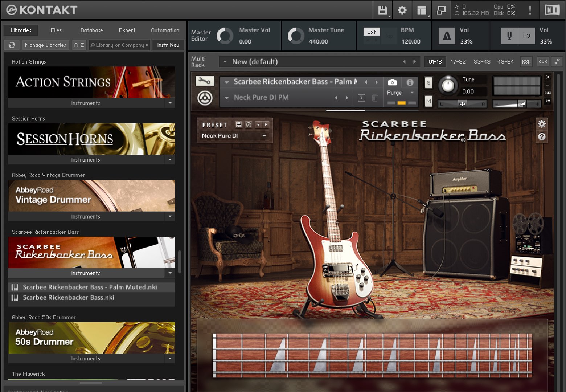Image resolution: width=566 pixels, height=392 pixels.
Task: Click the instrument volume slider
Action: coord(516,104)
